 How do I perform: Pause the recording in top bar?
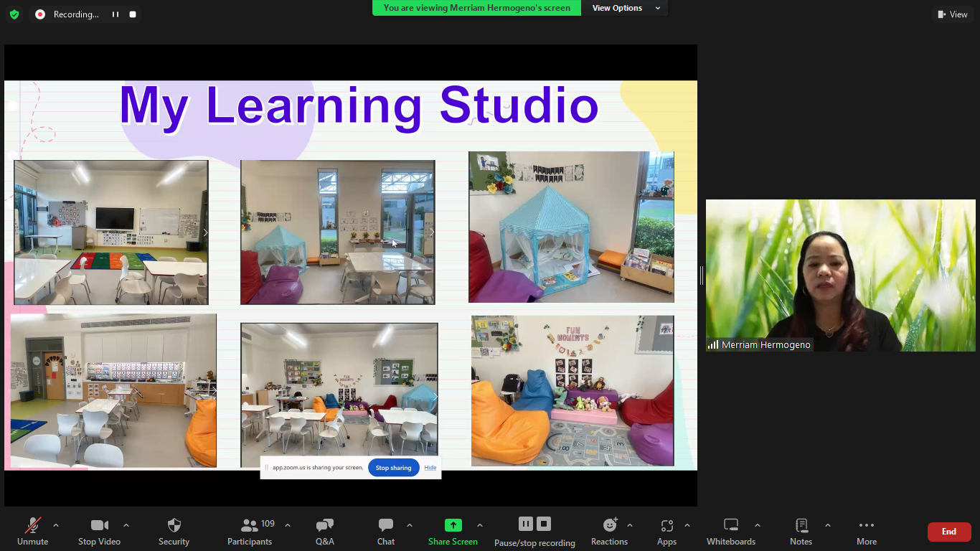click(x=115, y=14)
